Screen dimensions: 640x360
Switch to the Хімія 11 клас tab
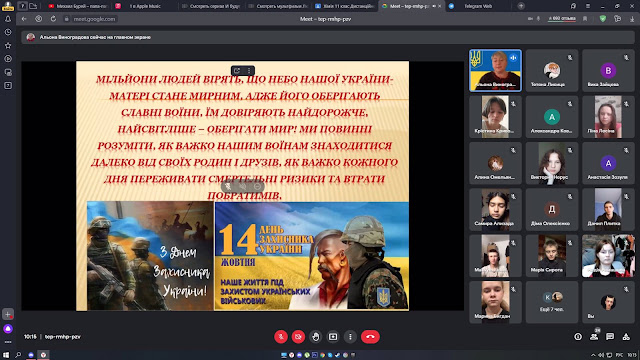point(345,6)
